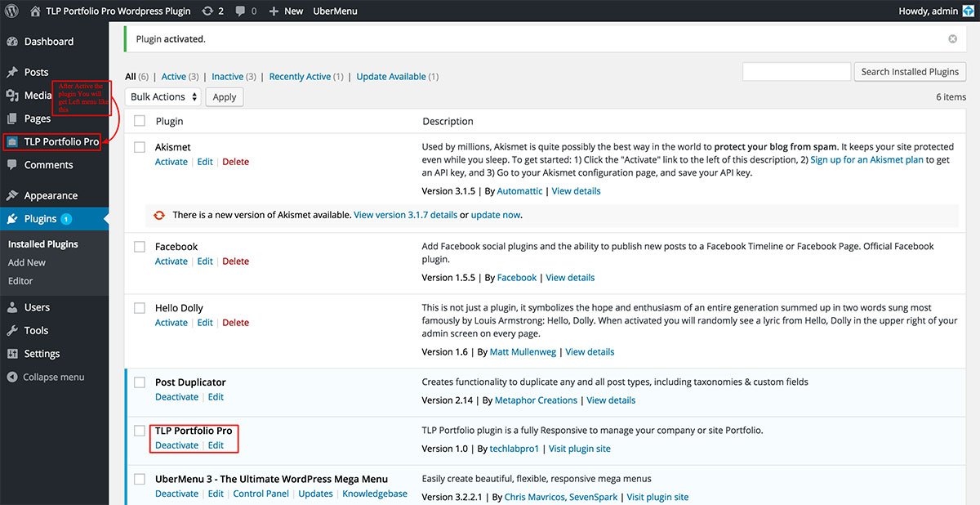The image size is (980, 505).
Task: Click the Tools wrench icon
Action: tap(12, 330)
